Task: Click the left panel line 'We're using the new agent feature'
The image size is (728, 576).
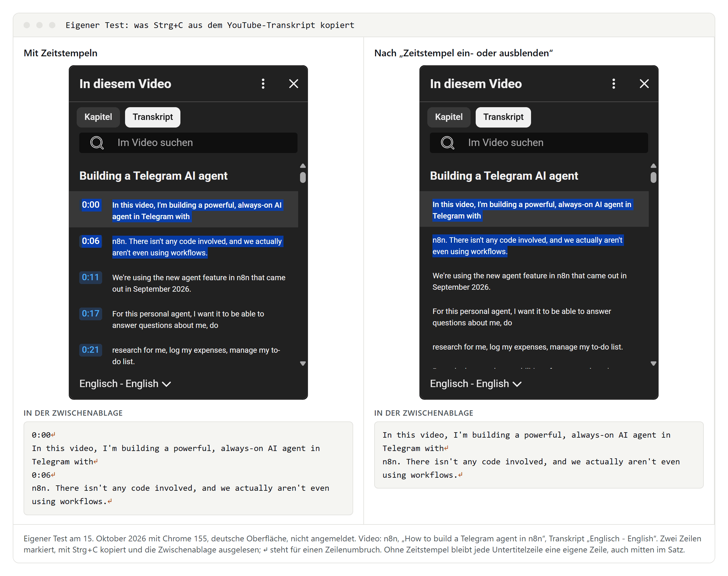Action: click(199, 283)
